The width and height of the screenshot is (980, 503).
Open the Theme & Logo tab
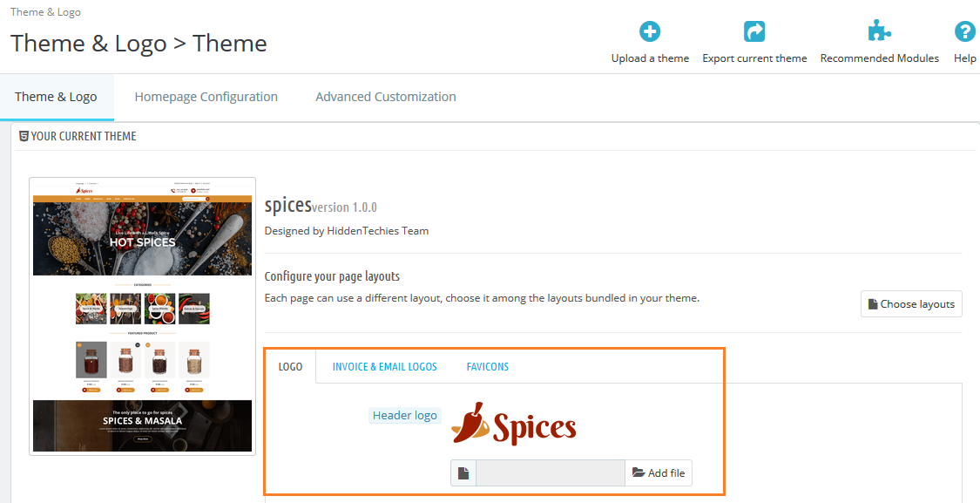tap(57, 96)
